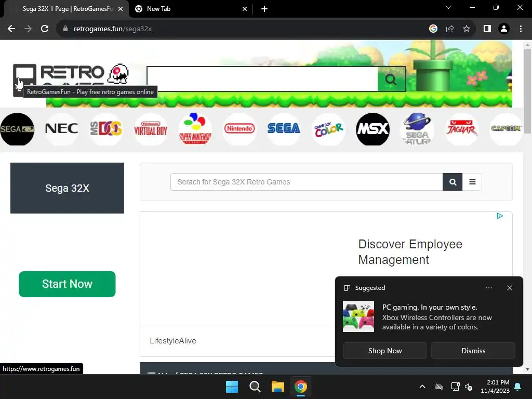Click the AdChoices triangle icon

pyautogui.click(x=500, y=216)
